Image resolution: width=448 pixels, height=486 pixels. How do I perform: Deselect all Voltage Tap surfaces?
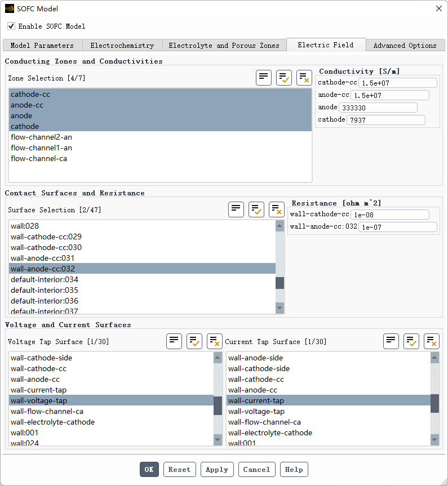coord(215,341)
